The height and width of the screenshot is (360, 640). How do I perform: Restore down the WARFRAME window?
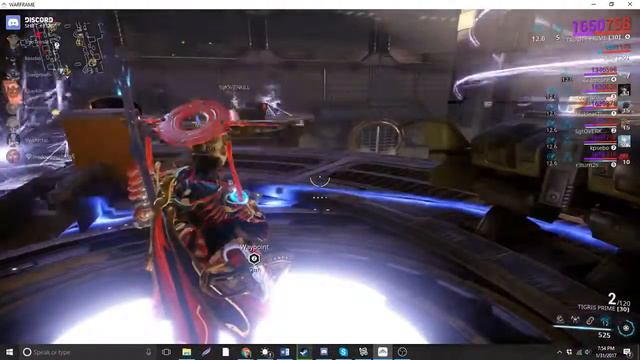point(611,4)
